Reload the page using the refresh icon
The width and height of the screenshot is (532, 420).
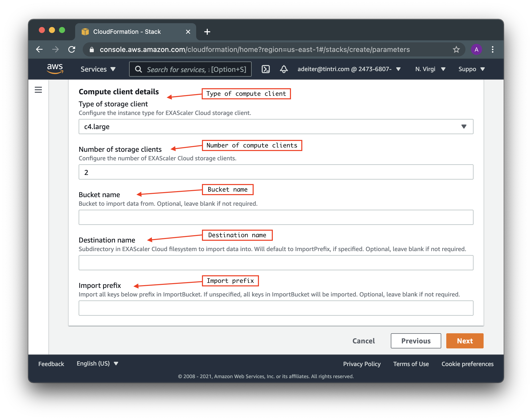click(x=72, y=49)
